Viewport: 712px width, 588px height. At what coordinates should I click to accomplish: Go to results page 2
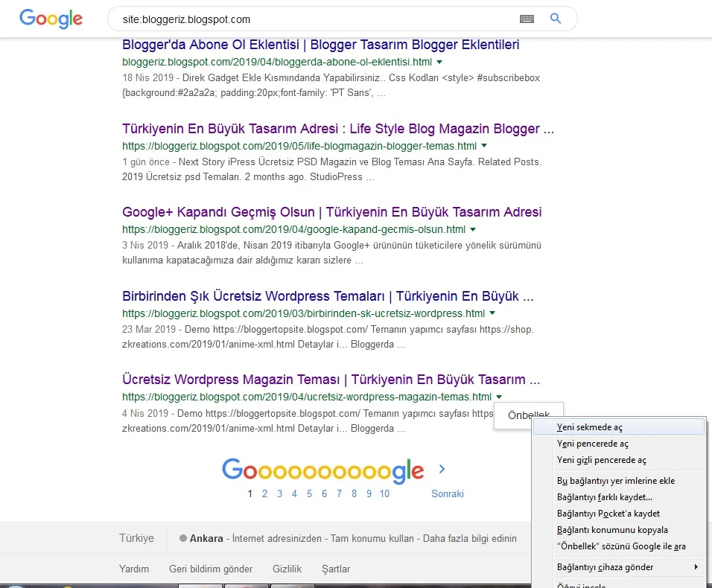[x=264, y=493]
